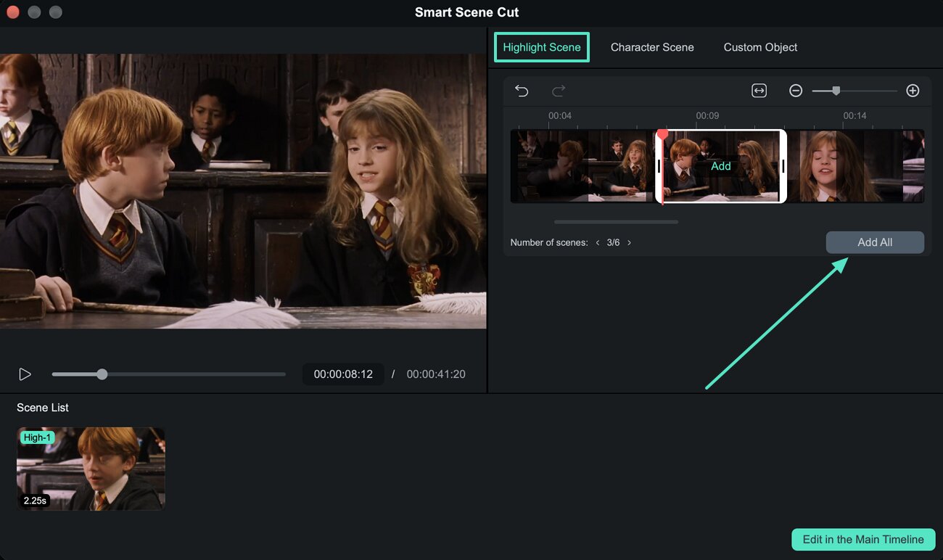Viewport: 943px width, 560px height.
Task: Click the 00:09 ruler mark
Action: (x=707, y=116)
